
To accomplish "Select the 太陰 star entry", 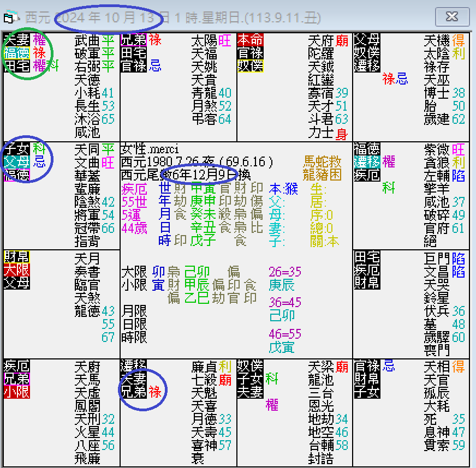I will pos(437,53).
